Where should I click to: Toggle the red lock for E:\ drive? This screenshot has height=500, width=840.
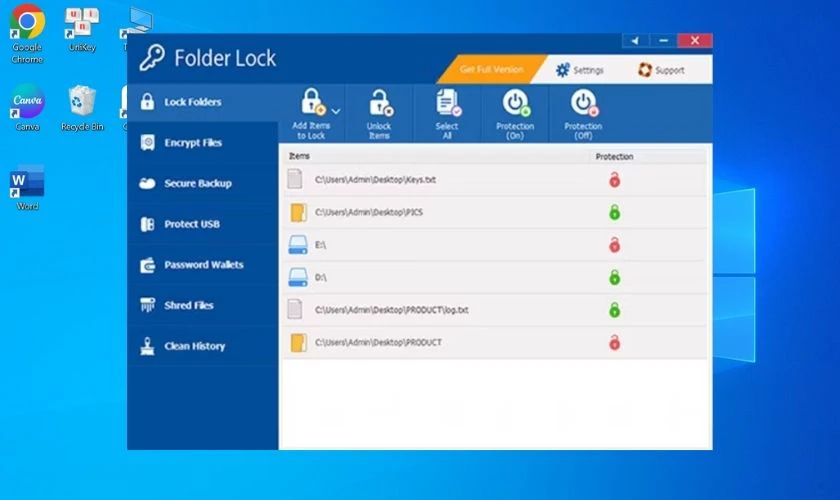(x=614, y=245)
